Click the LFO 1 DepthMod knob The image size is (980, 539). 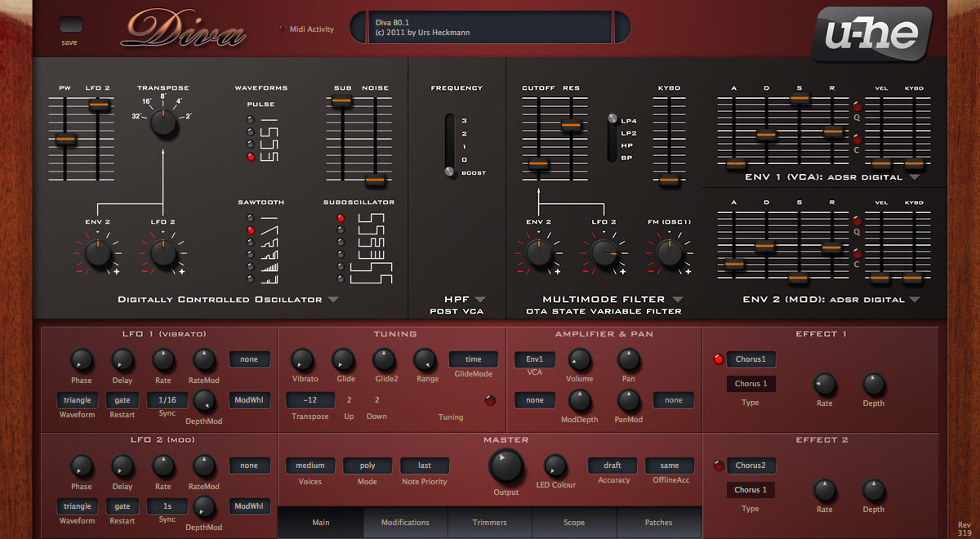click(205, 400)
